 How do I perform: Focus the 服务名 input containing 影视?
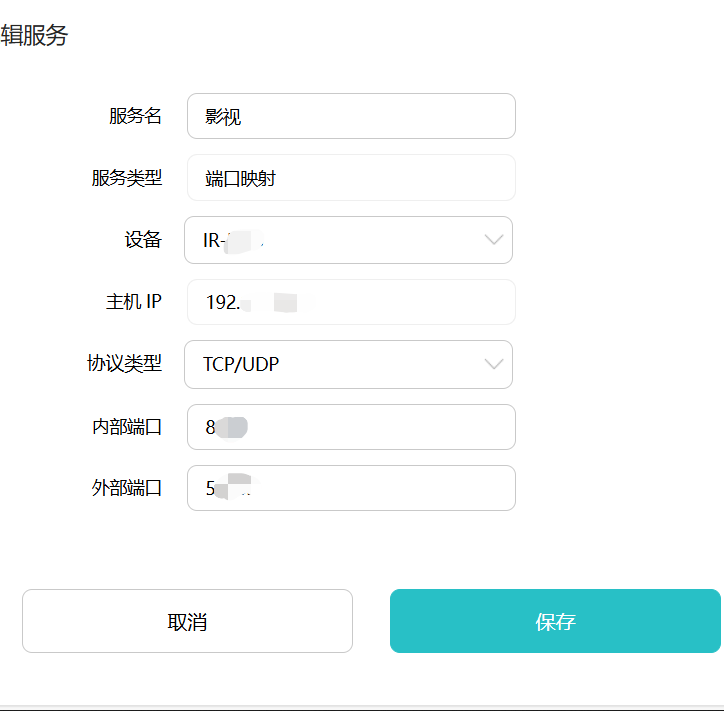click(x=351, y=116)
